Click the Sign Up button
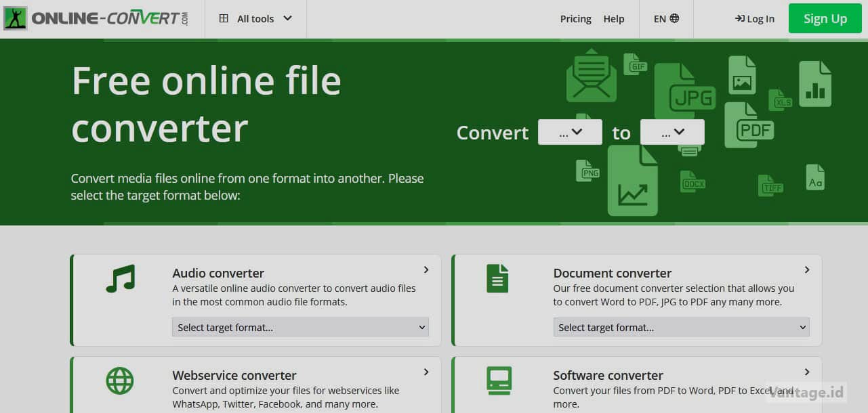Screen dimensions: 868x413 pos(825,18)
